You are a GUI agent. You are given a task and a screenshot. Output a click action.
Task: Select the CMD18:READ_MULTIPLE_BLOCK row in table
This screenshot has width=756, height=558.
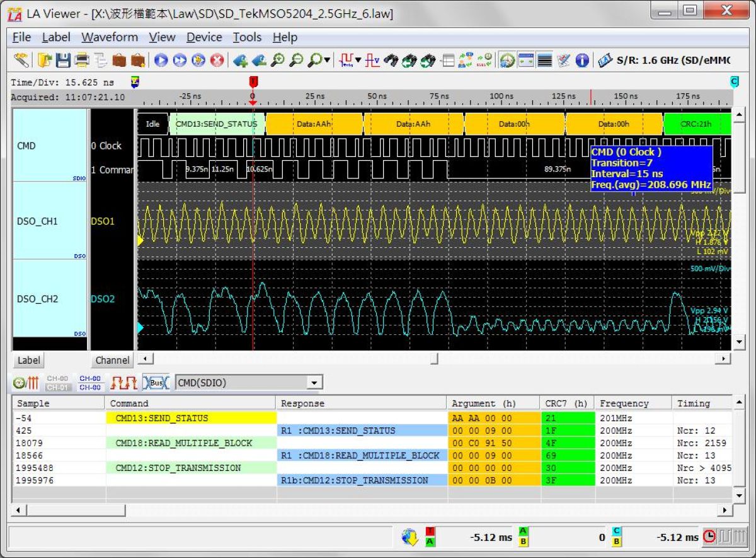(x=183, y=443)
